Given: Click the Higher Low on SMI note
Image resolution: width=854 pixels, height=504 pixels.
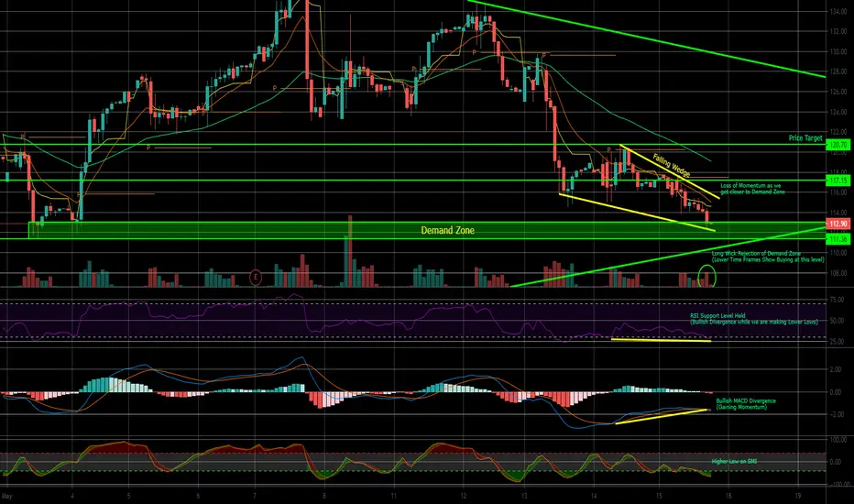Looking at the screenshot, I should click(734, 462).
